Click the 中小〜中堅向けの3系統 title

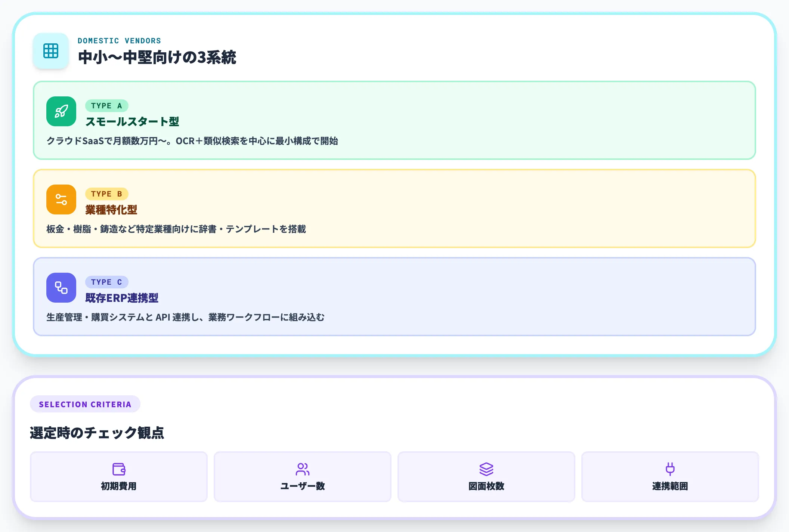(x=157, y=57)
